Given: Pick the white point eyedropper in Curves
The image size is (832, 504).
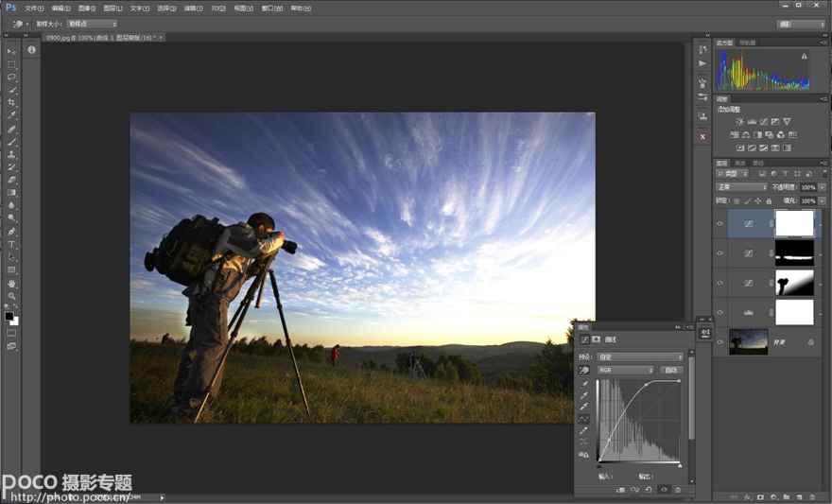Looking at the screenshot, I should [583, 407].
